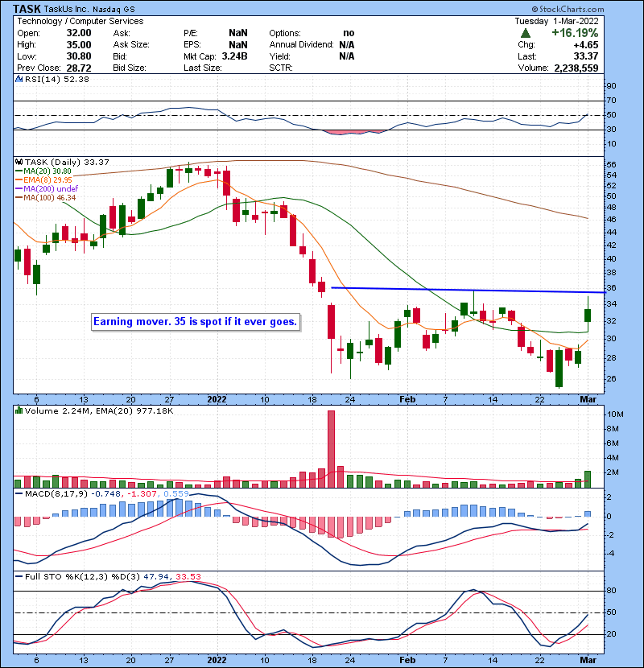Click the Volume 2,238,559 value

pos(576,68)
